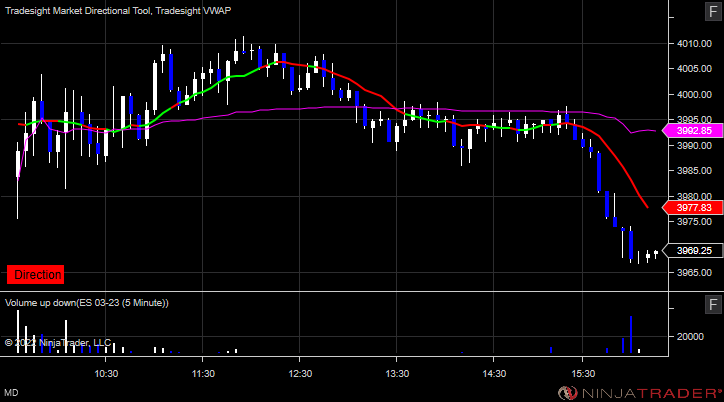Click the red Direction indicator label
Viewport: 724px width, 402px height.
click(x=36, y=275)
